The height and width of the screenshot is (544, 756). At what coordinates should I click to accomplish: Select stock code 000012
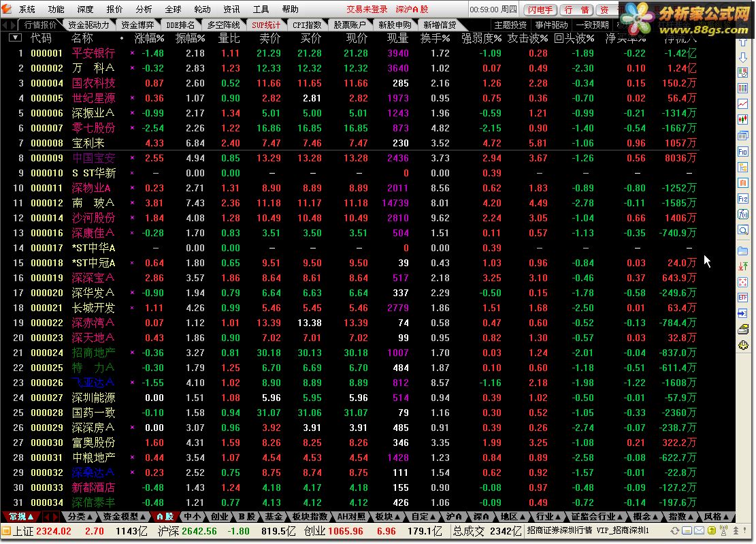(47, 203)
